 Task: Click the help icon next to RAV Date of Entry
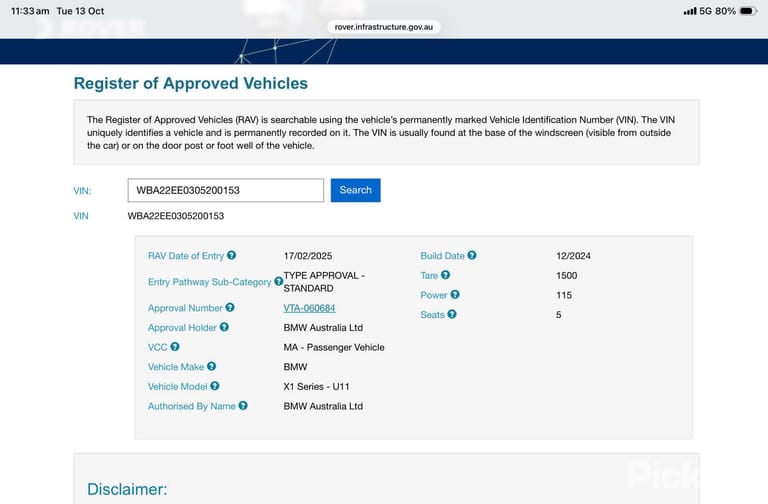[x=232, y=255]
